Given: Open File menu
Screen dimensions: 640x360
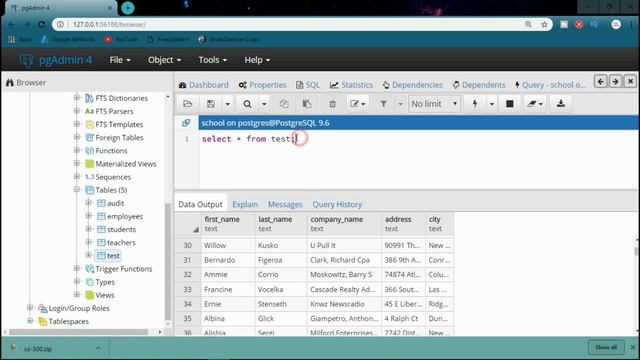Looking at the screenshot, I should 120,60.
